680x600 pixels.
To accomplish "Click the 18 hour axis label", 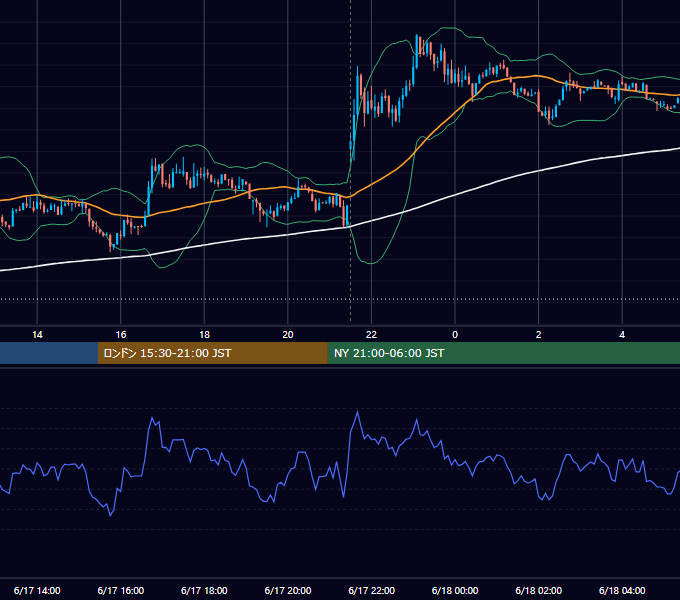I will tap(204, 335).
